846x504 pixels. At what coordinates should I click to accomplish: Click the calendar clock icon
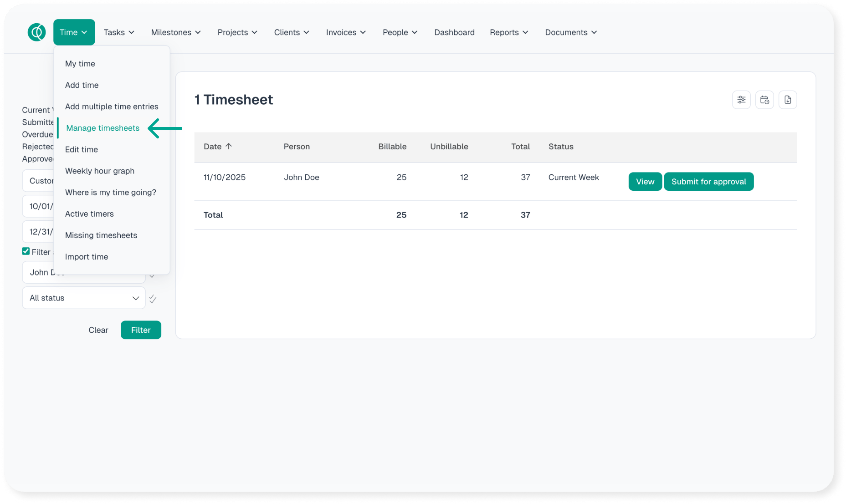[764, 100]
